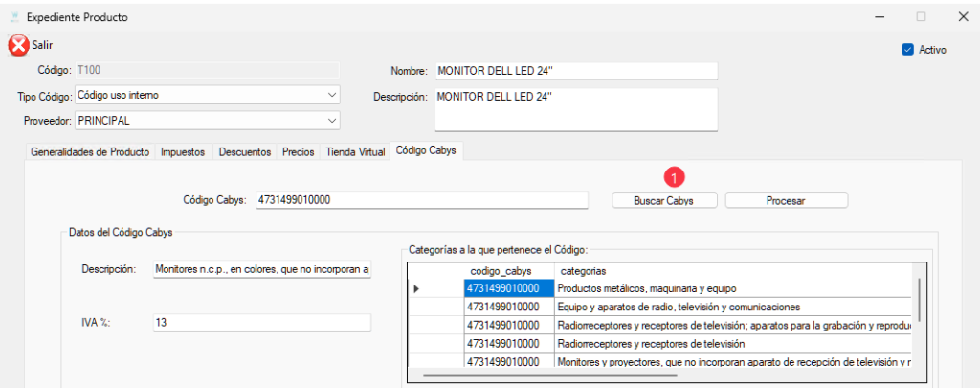Open the Tipo Código dropdown
The image size is (980, 388).
(x=331, y=95)
